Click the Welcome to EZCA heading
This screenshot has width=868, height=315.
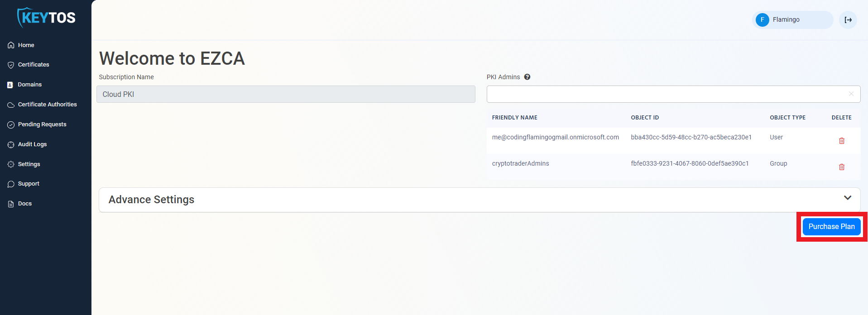pyautogui.click(x=172, y=58)
